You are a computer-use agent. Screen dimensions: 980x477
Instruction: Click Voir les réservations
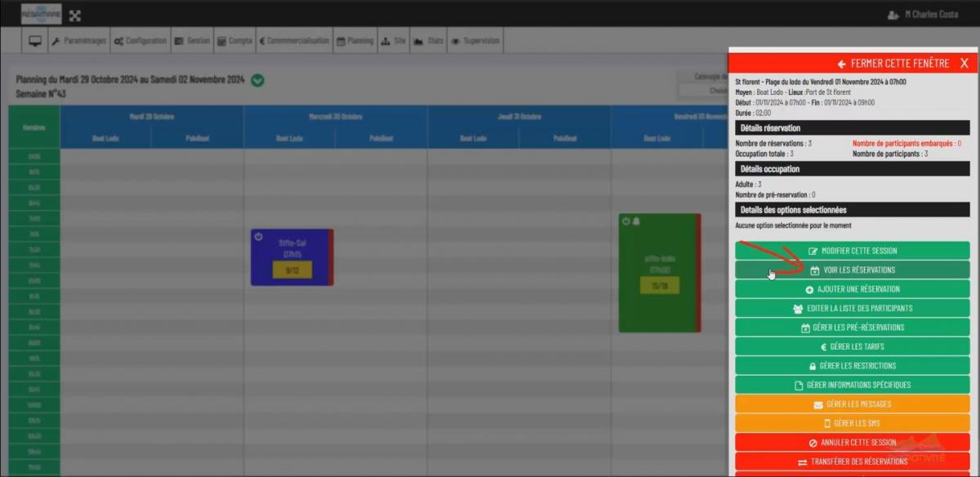[853, 270]
